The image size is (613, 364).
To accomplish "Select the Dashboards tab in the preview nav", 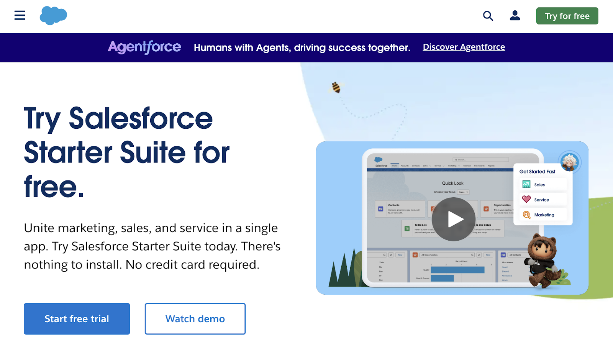I will 479,166.
